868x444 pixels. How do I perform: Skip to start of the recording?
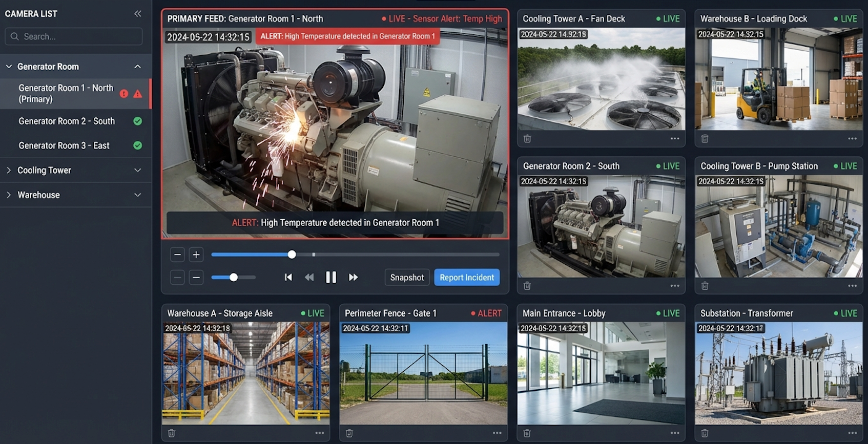(288, 277)
